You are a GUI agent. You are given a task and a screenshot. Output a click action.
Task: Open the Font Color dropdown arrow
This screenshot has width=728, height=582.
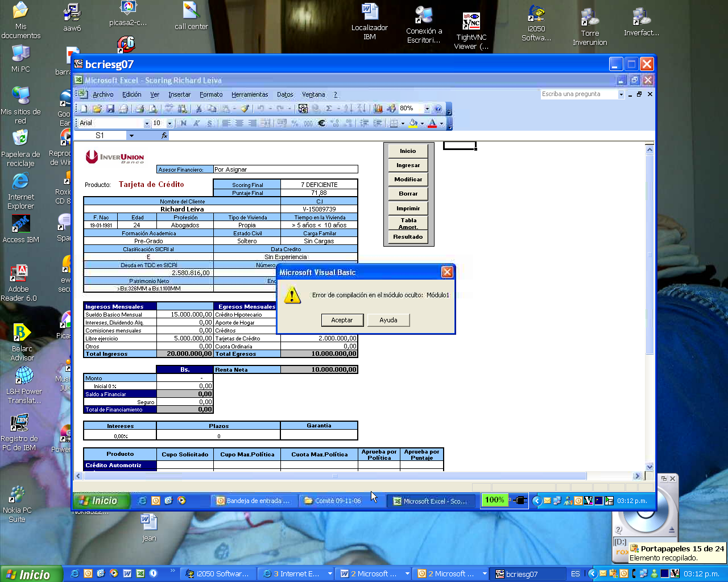coord(441,123)
